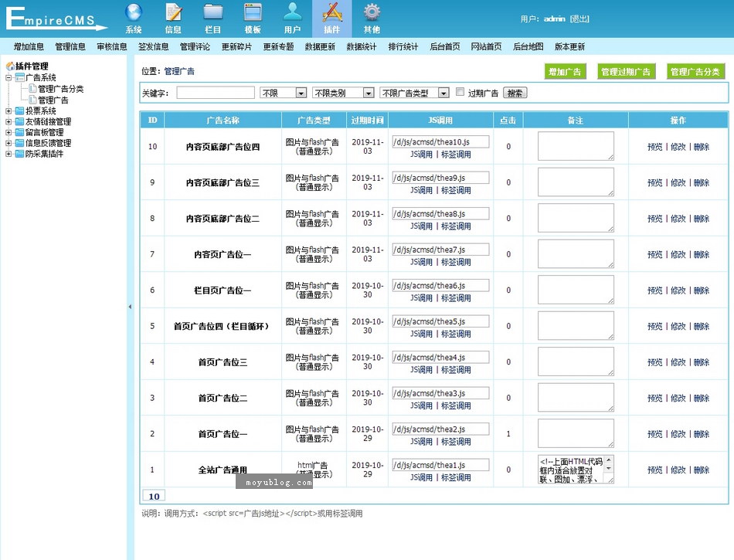
Task: Click the 管理过期广告 button
Action: (625, 72)
